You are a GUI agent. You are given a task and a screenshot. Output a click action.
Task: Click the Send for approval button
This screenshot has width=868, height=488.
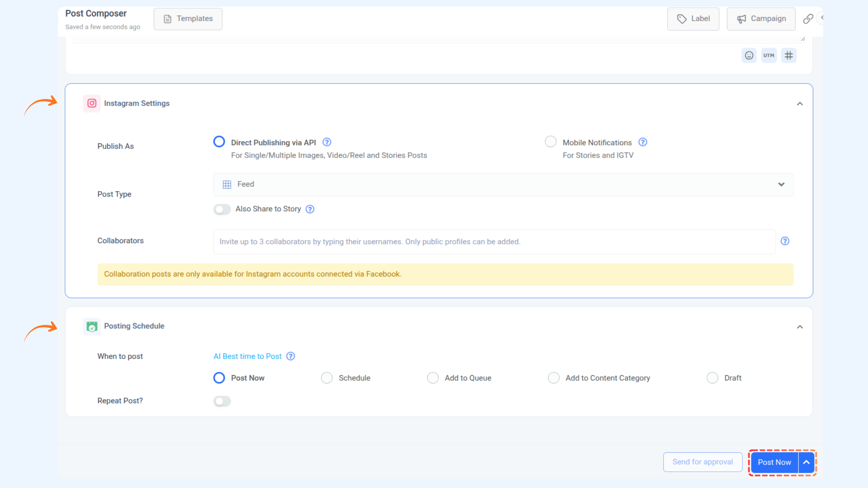pos(702,462)
